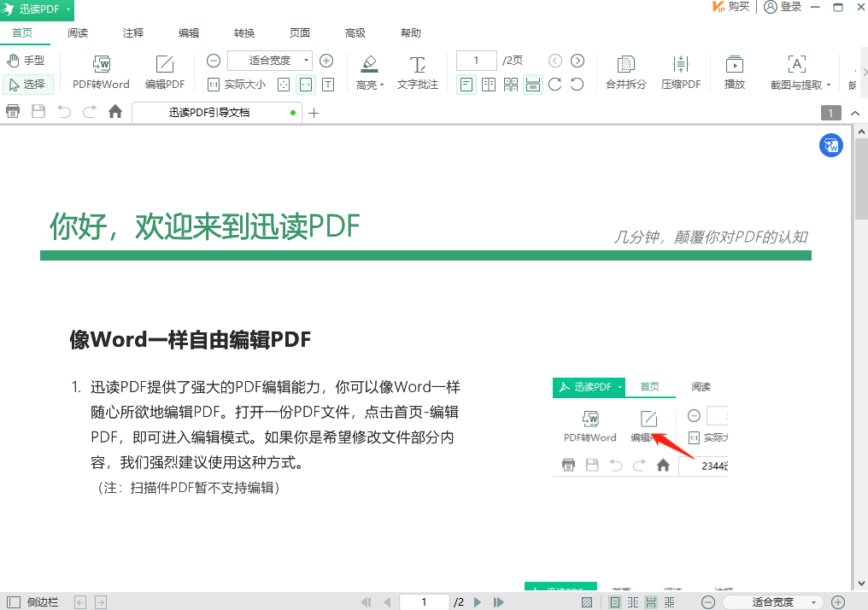Toggle continuous scroll mode in ribbon
This screenshot has width=868, height=610.
click(533, 85)
